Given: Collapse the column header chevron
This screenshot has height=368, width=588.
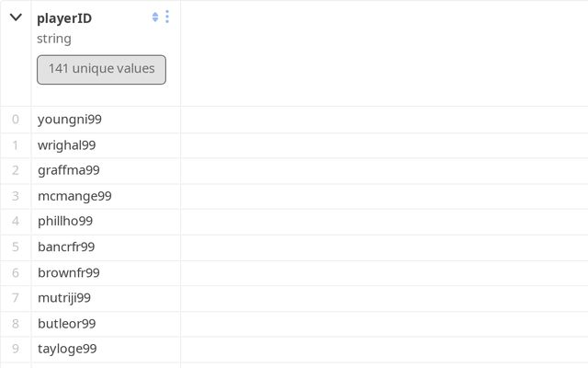Looking at the screenshot, I should pos(16,17).
